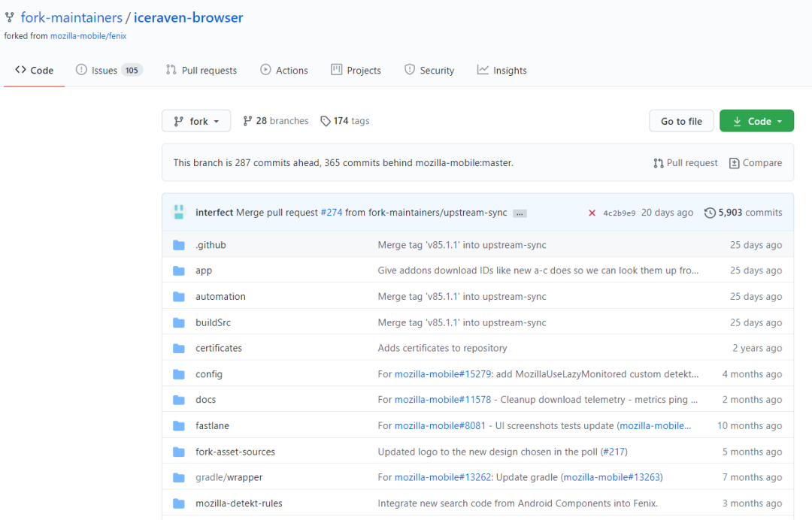The height and width of the screenshot is (520, 812).
Task: Open the fork branch selector dropdown
Action: [x=196, y=121]
